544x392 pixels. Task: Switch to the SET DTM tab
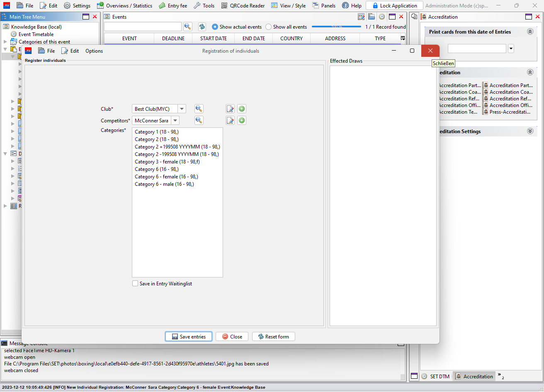pyautogui.click(x=436, y=376)
